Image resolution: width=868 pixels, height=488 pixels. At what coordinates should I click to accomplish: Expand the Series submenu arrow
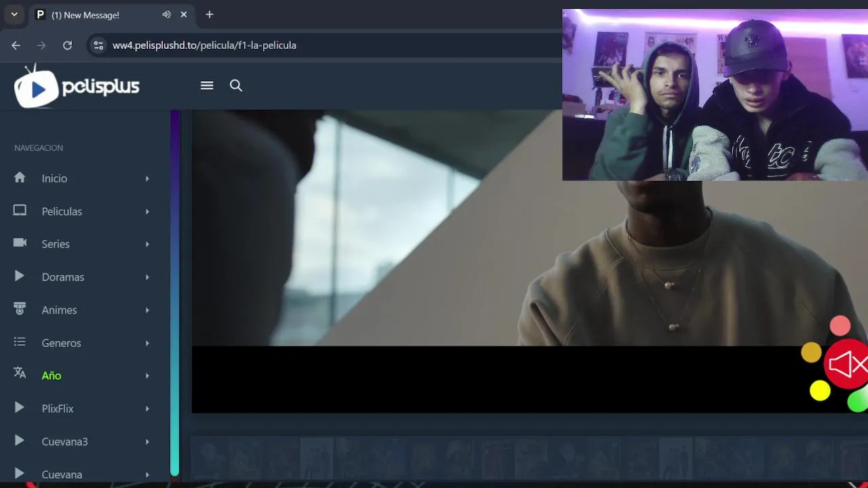(147, 244)
